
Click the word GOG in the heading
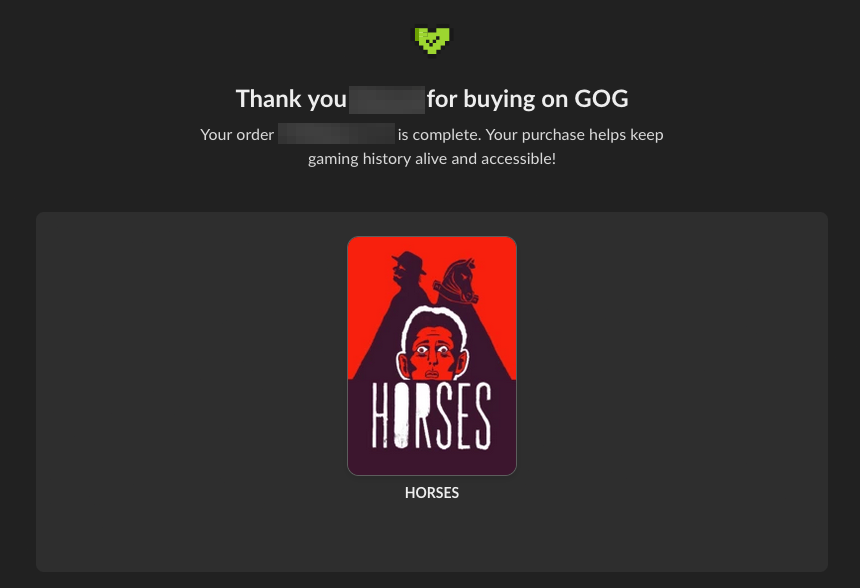(601, 99)
